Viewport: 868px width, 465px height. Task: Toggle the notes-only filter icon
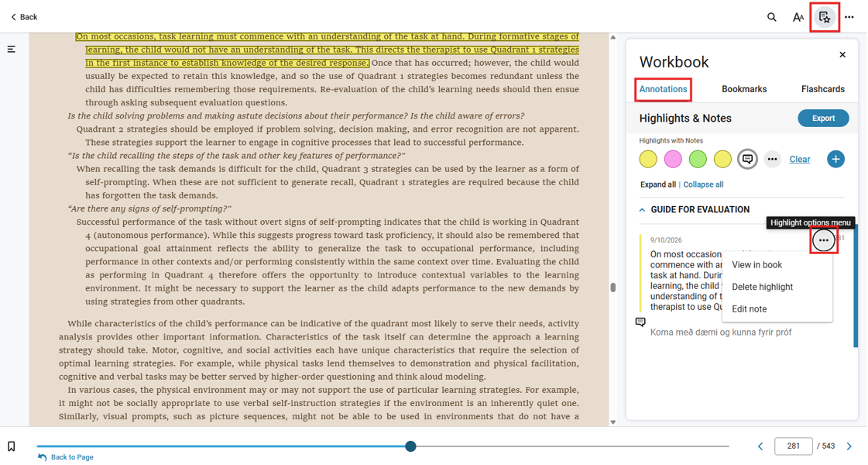point(747,159)
